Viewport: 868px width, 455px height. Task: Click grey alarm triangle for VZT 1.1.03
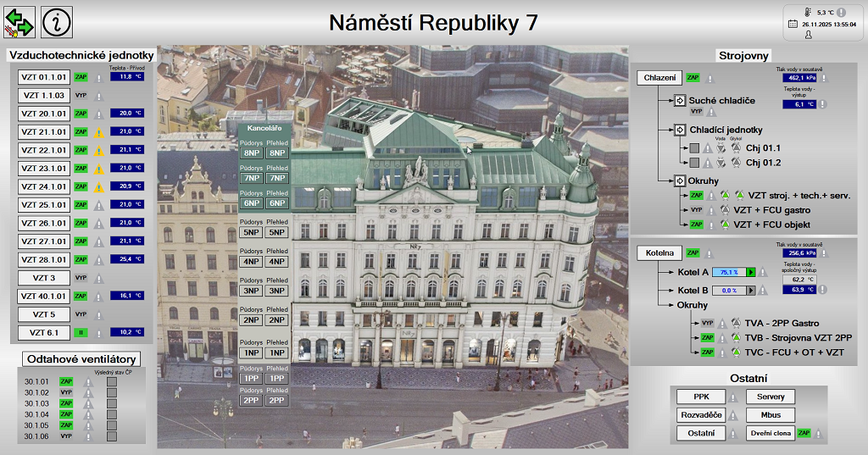tap(99, 96)
